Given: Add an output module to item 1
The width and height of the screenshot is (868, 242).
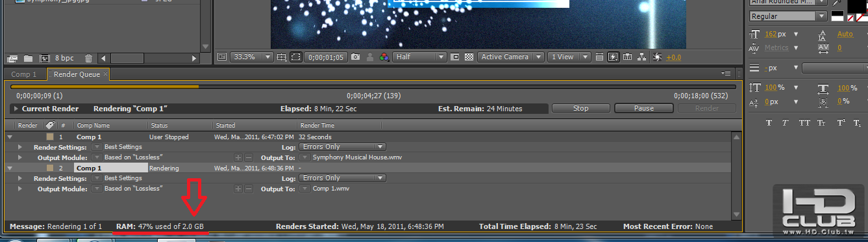Looking at the screenshot, I should click(x=238, y=157).
